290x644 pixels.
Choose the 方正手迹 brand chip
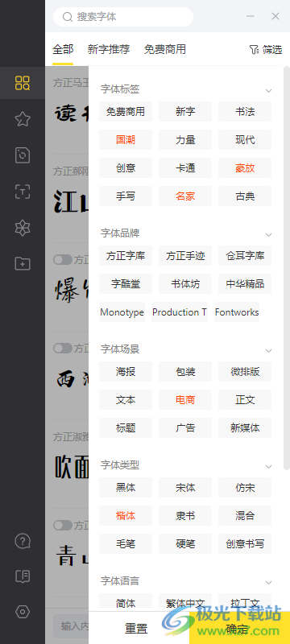click(x=185, y=256)
